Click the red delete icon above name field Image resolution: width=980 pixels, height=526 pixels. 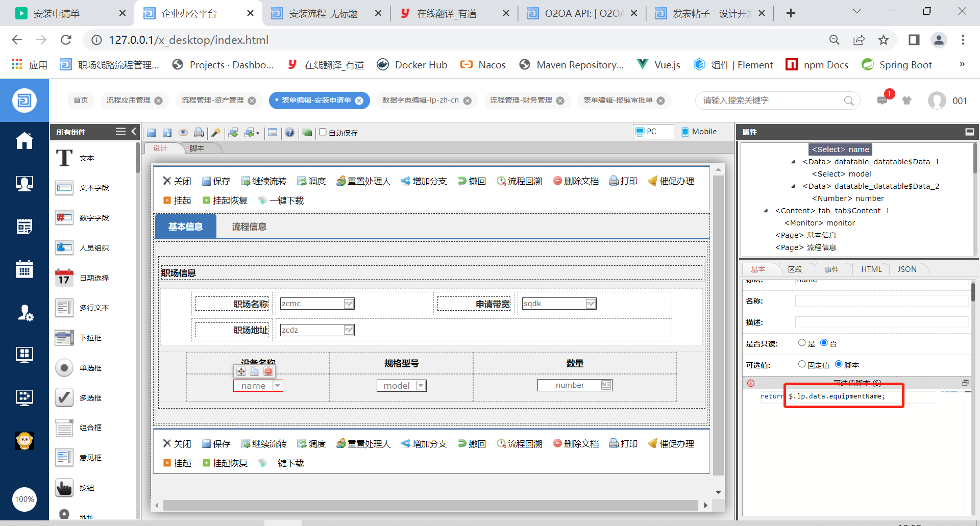(268, 371)
